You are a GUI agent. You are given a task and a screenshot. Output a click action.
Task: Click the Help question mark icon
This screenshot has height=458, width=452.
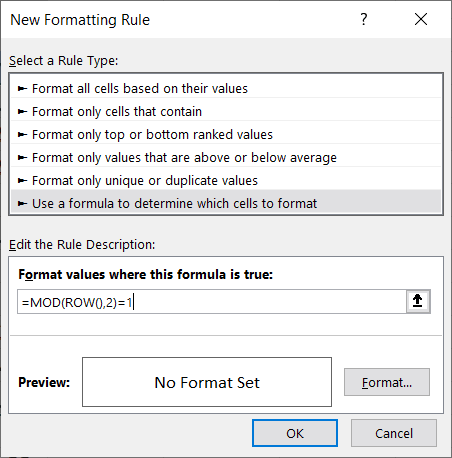tap(364, 19)
